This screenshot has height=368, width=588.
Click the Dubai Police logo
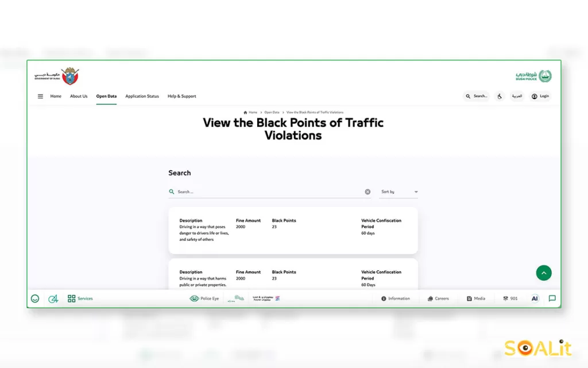point(533,76)
